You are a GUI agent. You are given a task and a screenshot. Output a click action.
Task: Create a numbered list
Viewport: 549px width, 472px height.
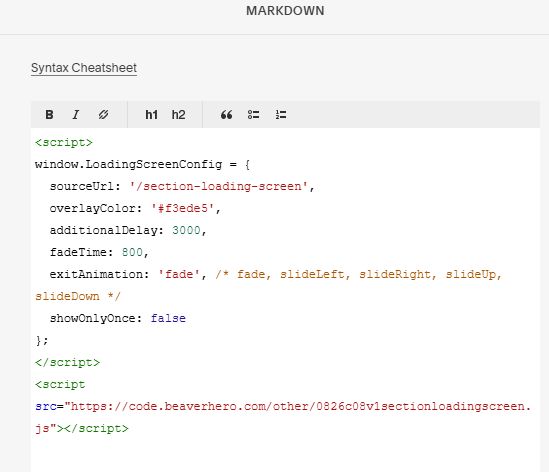tap(281, 114)
